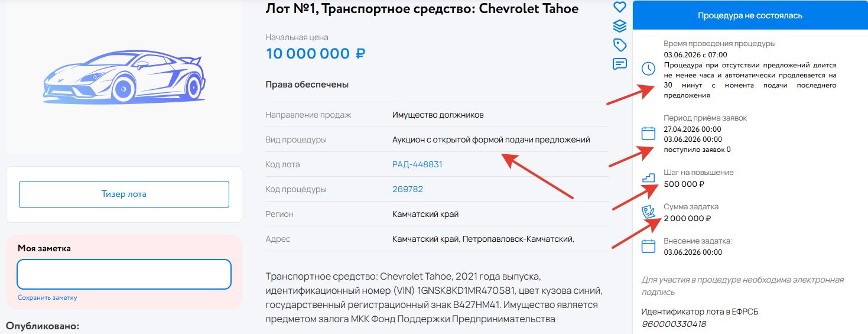868x334 pixels.
Task: Click the Процедура не состоялась banner
Action: 750,15
